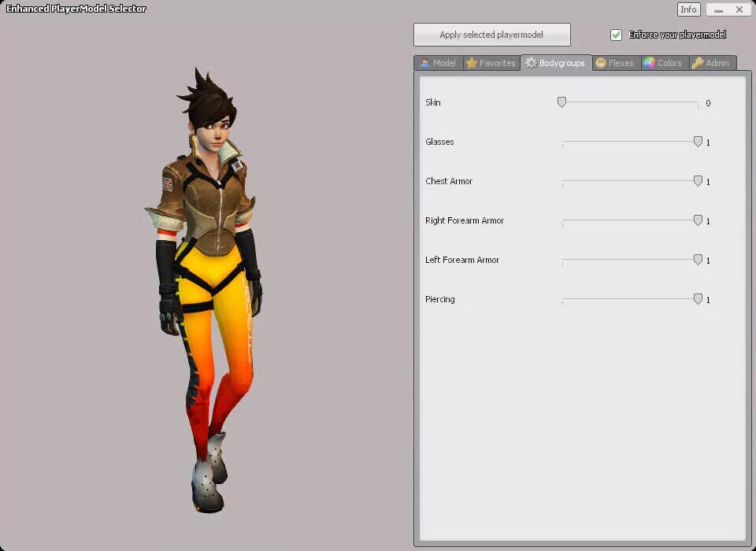Viewport: 756px width, 551px height.
Task: Uncheck Enforce your playermodel checkbox
Action: (616, 35)
